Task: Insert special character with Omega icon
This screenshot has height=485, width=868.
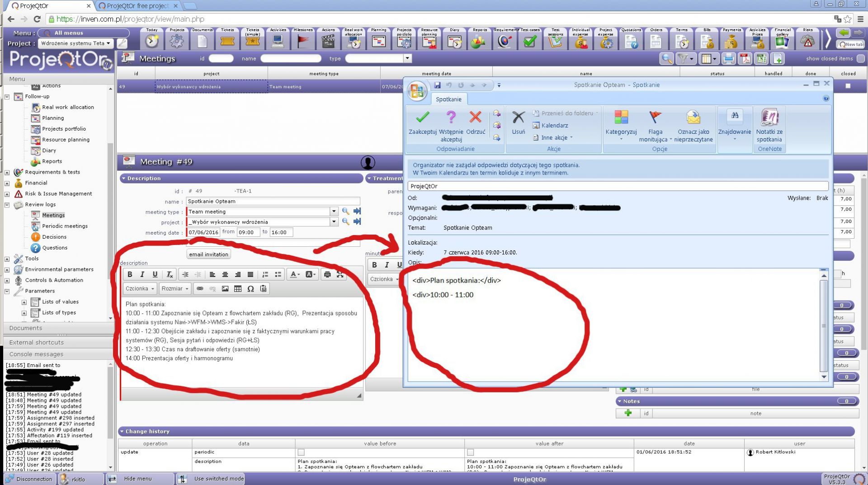Action: pos(250,289)
